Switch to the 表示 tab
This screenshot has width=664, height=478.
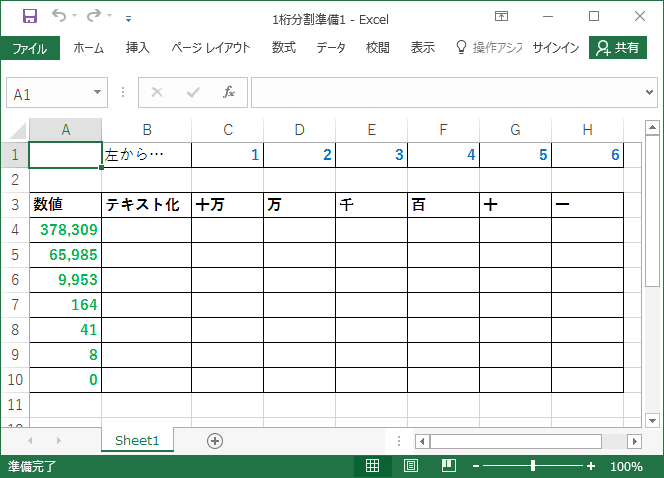click(x=422, y=47)
